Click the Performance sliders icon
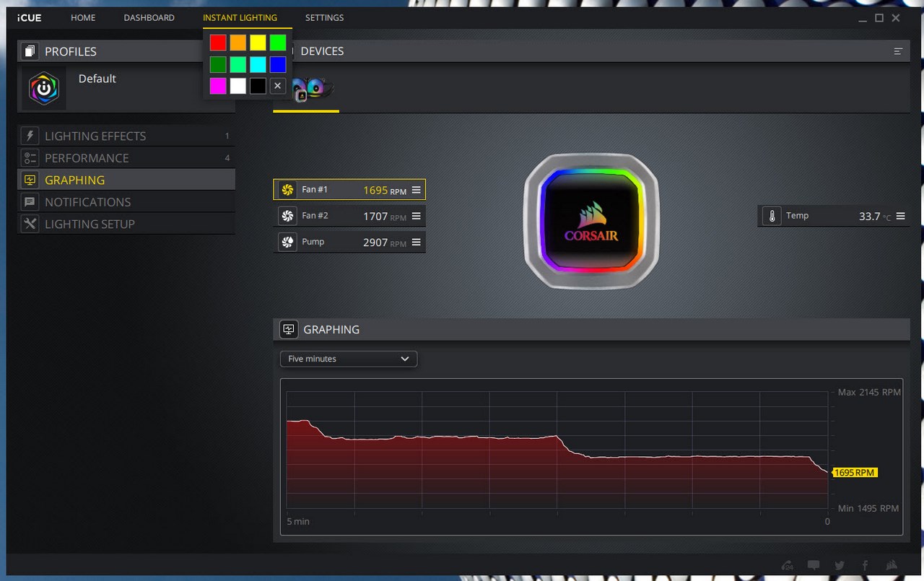This screenshot has width=924, height=581. point(30,158)
